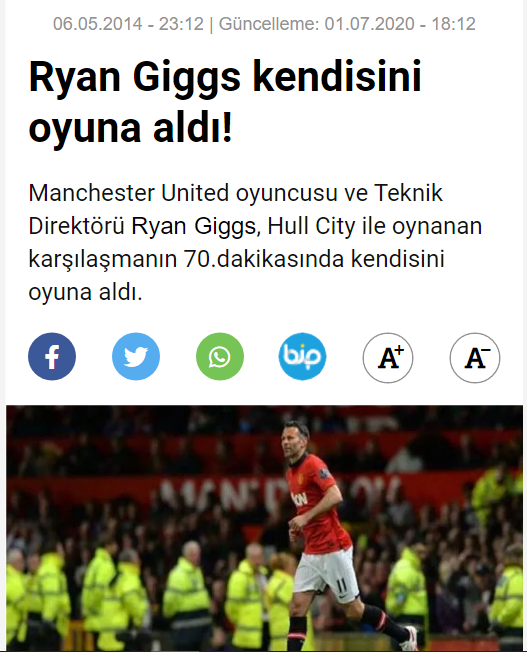Click the word 'Giggs' in the headline
527x652 pixels.
click(187, 78)
